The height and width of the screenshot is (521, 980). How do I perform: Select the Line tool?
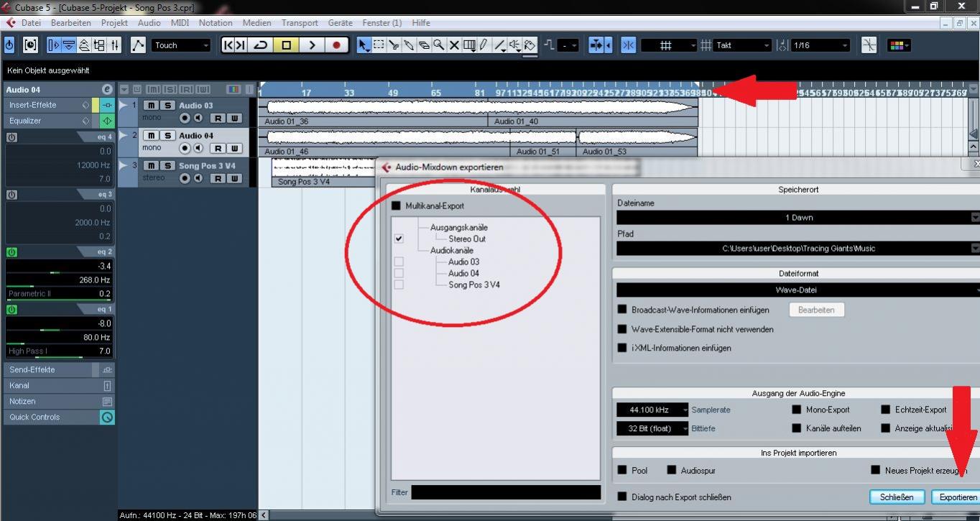(500, 45)
